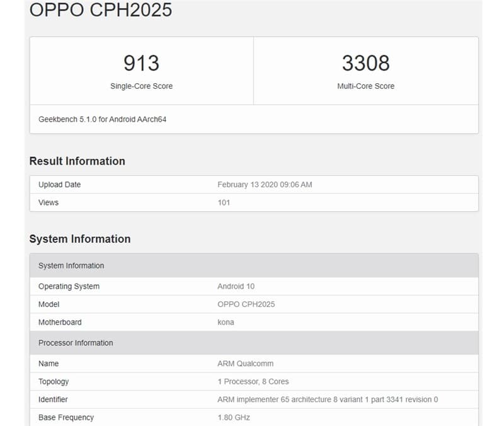Select the OPPO CPH2025 model value in the table

click(246, 304)
